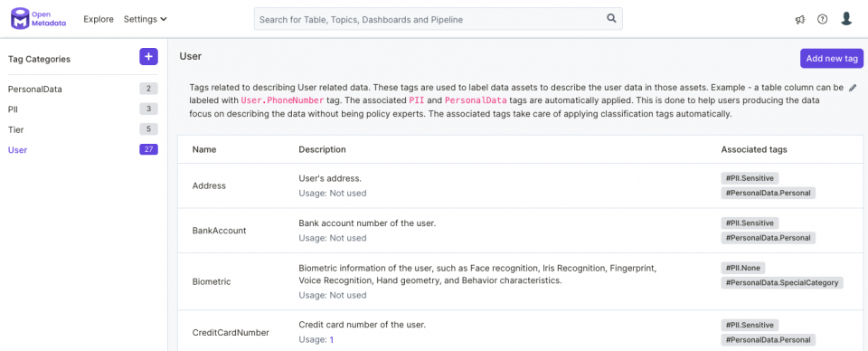The width and height of the screenshot is (868, 351).
Task: Open the help question mark icon
Action: [x=823, y=19]
